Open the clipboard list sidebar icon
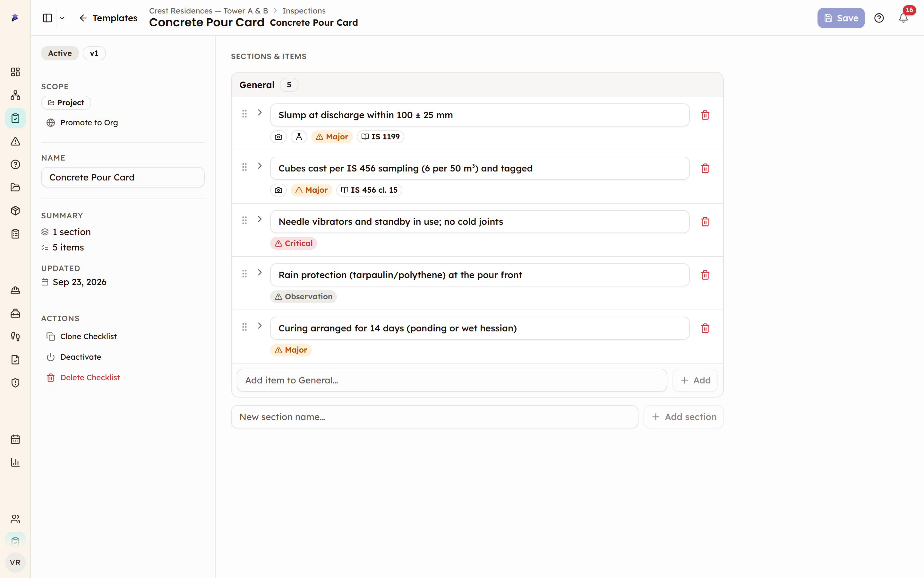 15,233
